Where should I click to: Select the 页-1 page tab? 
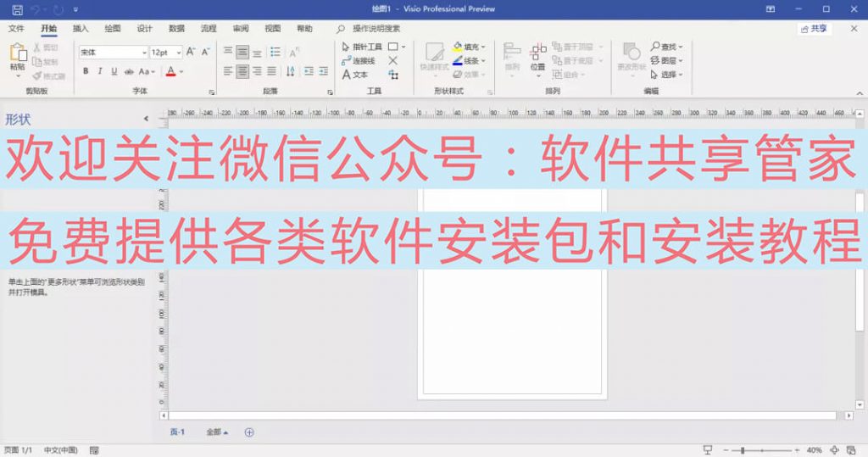tap(177, 432)
